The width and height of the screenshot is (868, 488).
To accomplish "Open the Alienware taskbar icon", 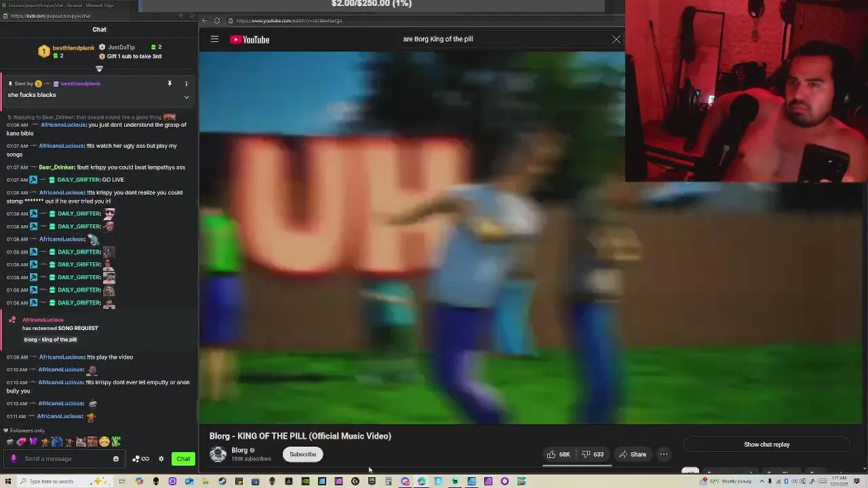I will click(156, 481).
